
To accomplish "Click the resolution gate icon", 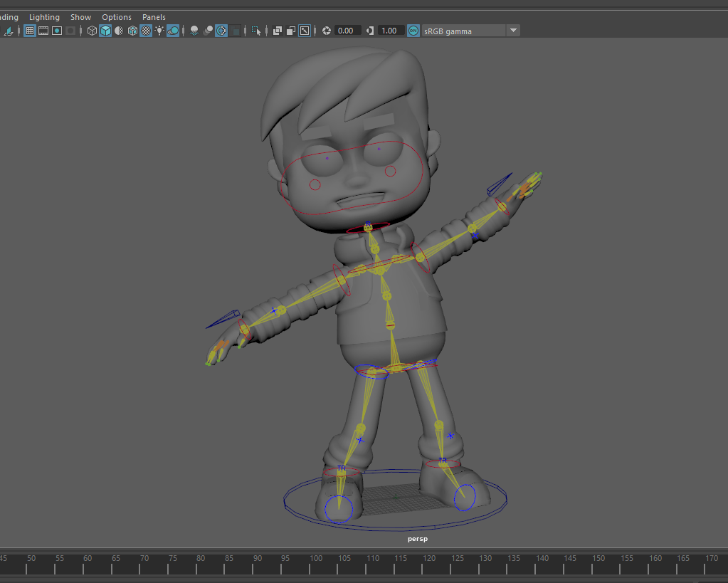I will [x=57, y=31].
